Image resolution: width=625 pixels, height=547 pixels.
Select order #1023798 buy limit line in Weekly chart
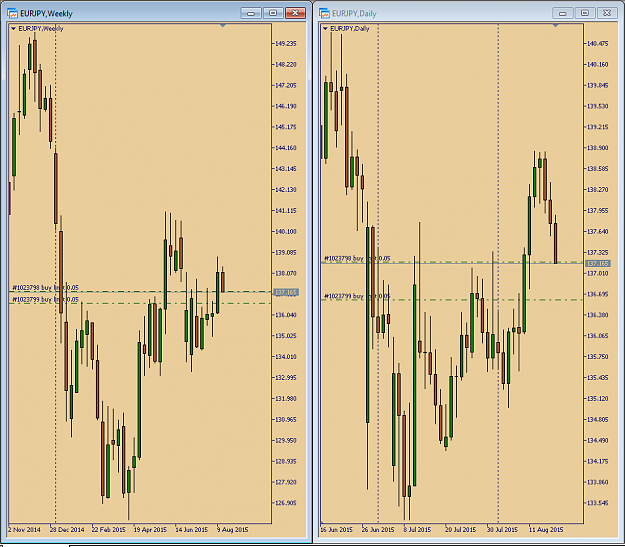[140, 291]
